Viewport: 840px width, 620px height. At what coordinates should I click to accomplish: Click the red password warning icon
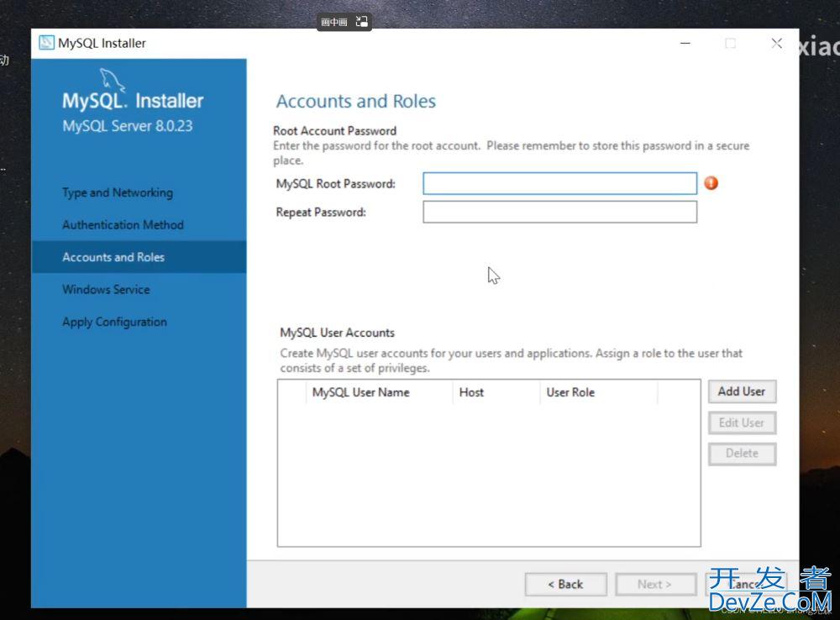711,183
